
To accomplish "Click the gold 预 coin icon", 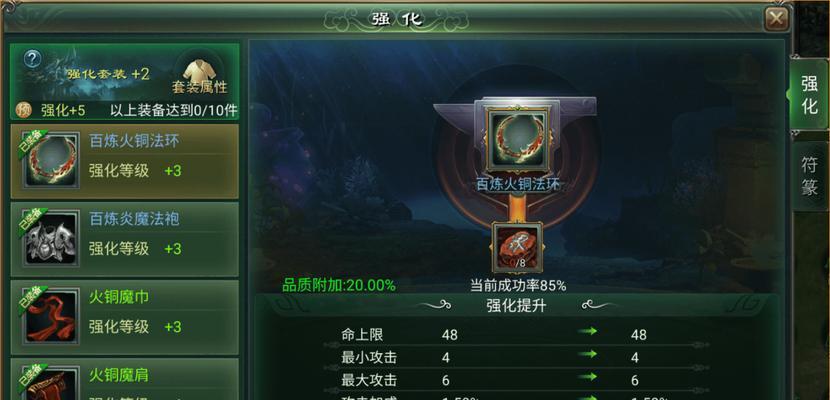I will click(x=25, y=110).
